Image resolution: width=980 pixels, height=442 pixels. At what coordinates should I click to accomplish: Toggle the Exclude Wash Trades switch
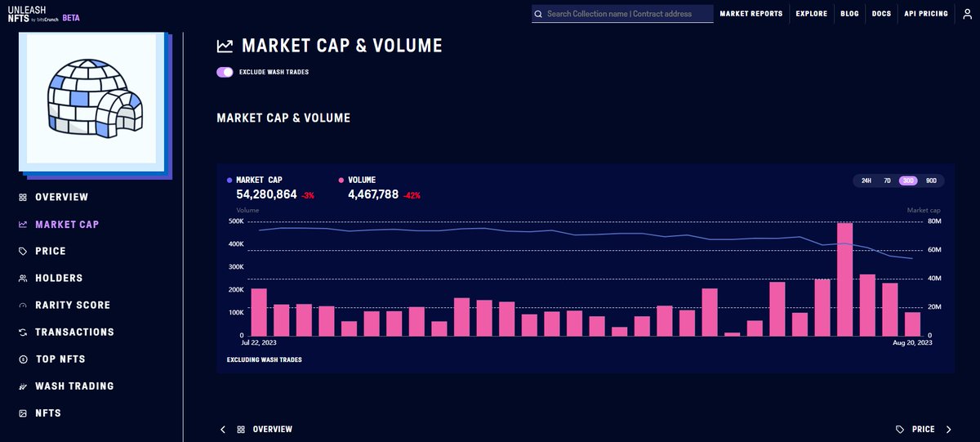point(225,72)
